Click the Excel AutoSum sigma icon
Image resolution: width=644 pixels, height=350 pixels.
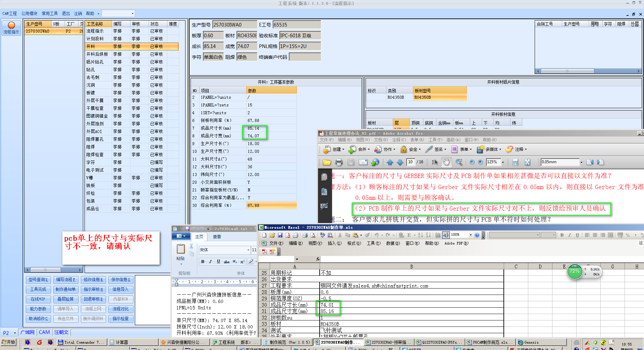(409, 235)
